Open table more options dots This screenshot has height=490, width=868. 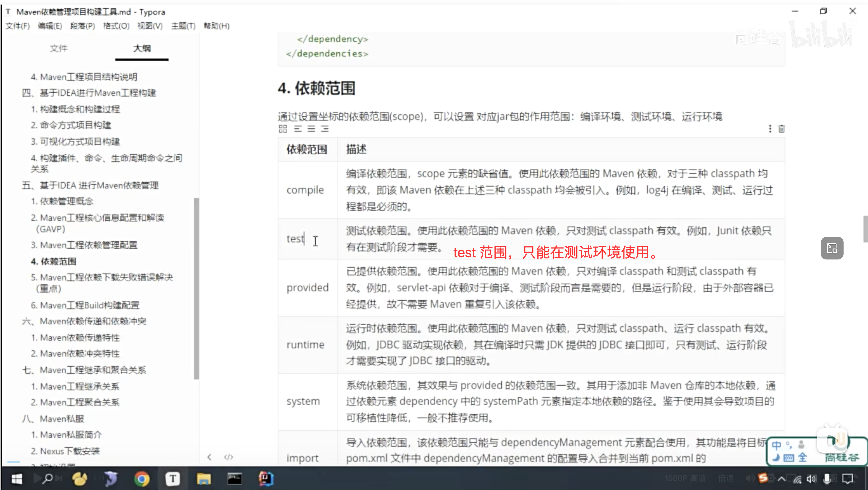pos(770,129)
